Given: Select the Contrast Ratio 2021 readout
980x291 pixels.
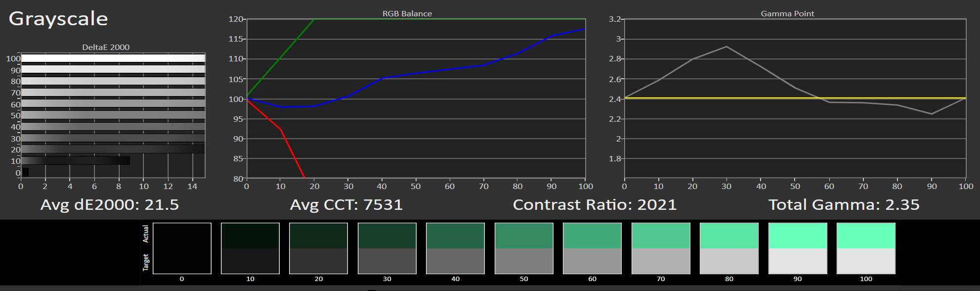Looking at the screenshot, I should (x=595, y=205).
